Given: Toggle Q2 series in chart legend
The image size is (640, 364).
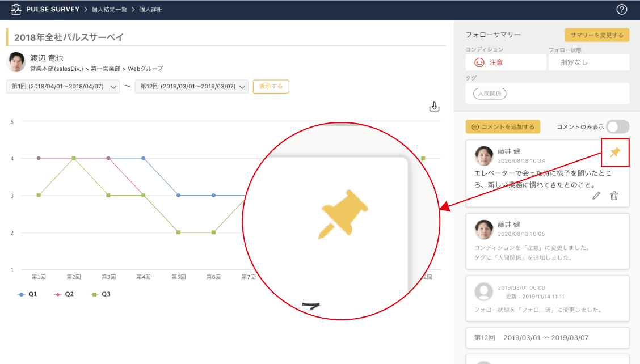Looking at the screenshot, I should pyautogui.click(x=64, y=294).
